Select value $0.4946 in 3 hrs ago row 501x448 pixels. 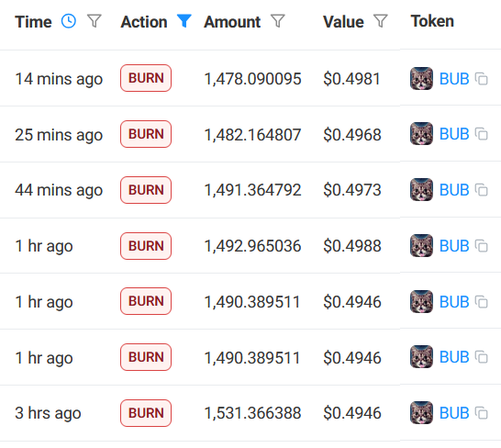(352, 413)
